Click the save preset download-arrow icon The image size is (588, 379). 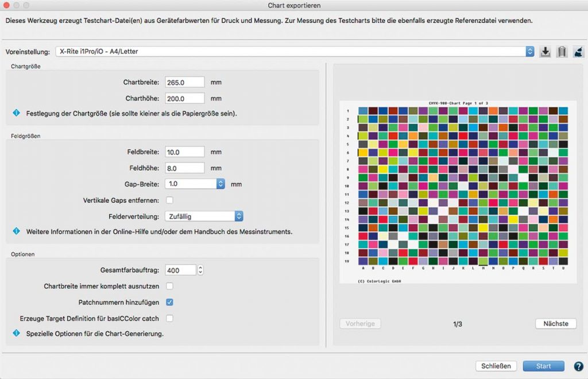point(546,52)
